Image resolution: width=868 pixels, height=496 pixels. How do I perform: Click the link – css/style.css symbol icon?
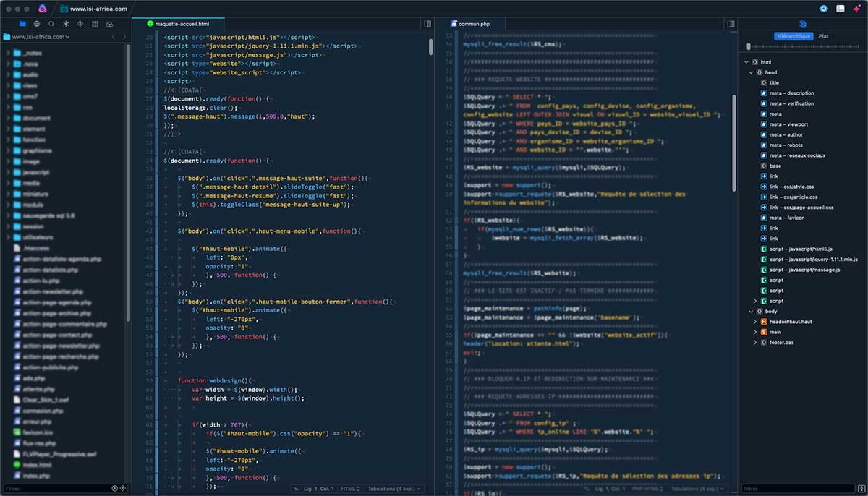click(x=764, y=187)
